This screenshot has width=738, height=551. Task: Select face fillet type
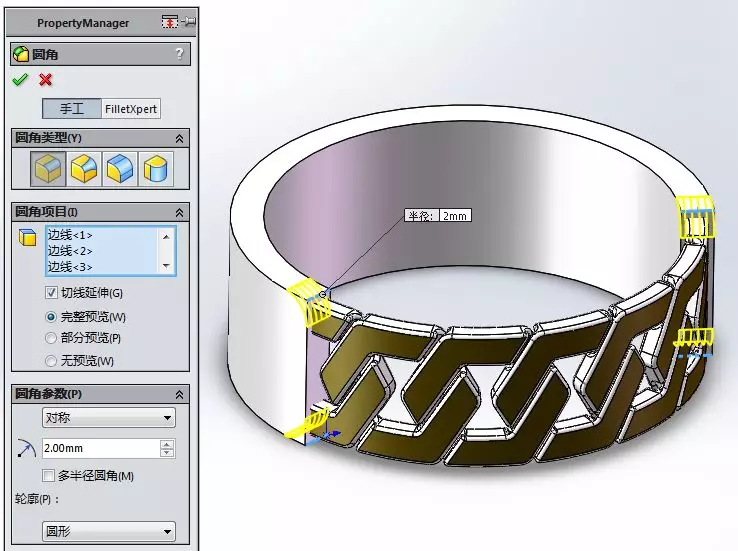coord(120,169)
